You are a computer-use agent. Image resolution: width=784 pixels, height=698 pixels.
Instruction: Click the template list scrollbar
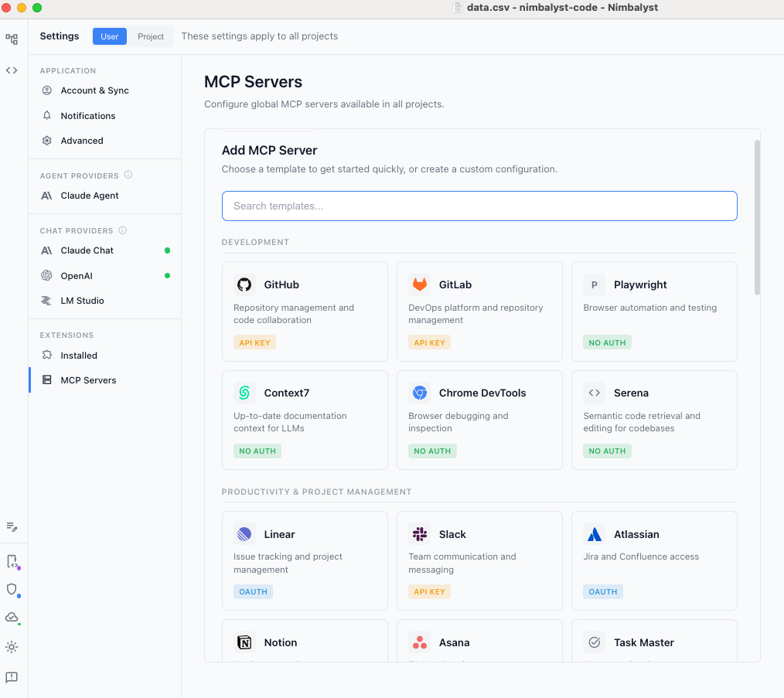(757, 217)
